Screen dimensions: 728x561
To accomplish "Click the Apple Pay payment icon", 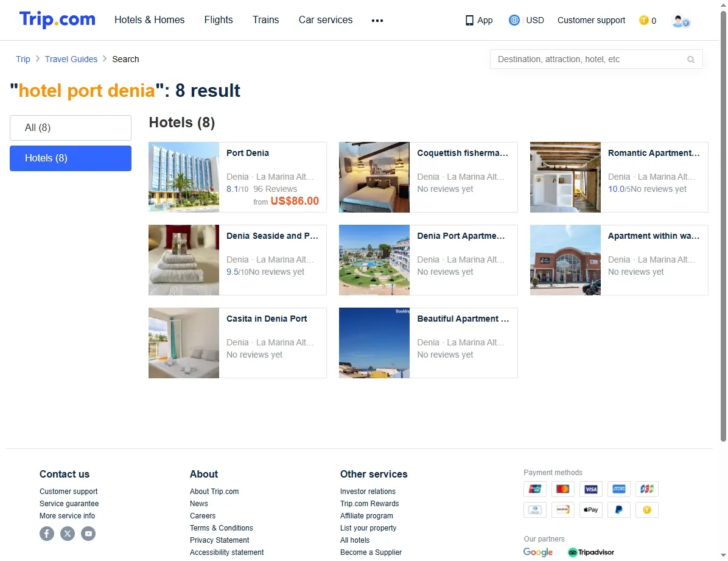I will [591, 510].
